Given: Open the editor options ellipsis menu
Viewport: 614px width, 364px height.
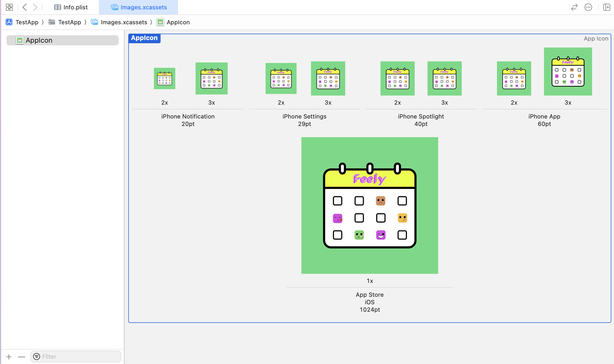Looking at the screenshot, I should click(x=588, y=7).
